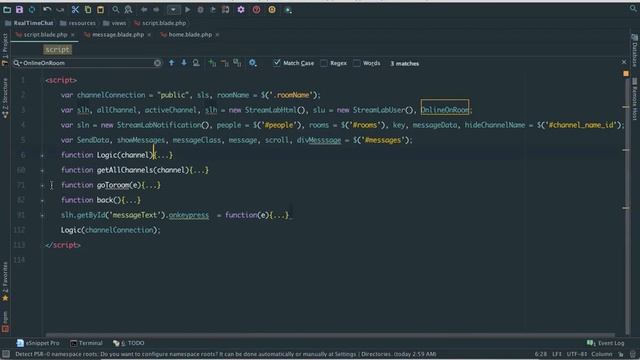The width and height of the screenshot is (640, 360).
Task: Add selection for next occurrence icon
Action: click(x=212, y=63)
